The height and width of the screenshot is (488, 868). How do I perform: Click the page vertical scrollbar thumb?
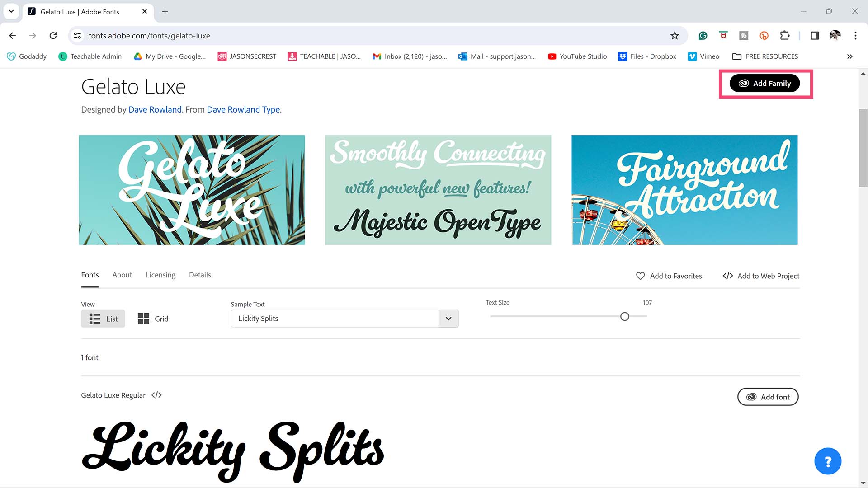[863, 148]
